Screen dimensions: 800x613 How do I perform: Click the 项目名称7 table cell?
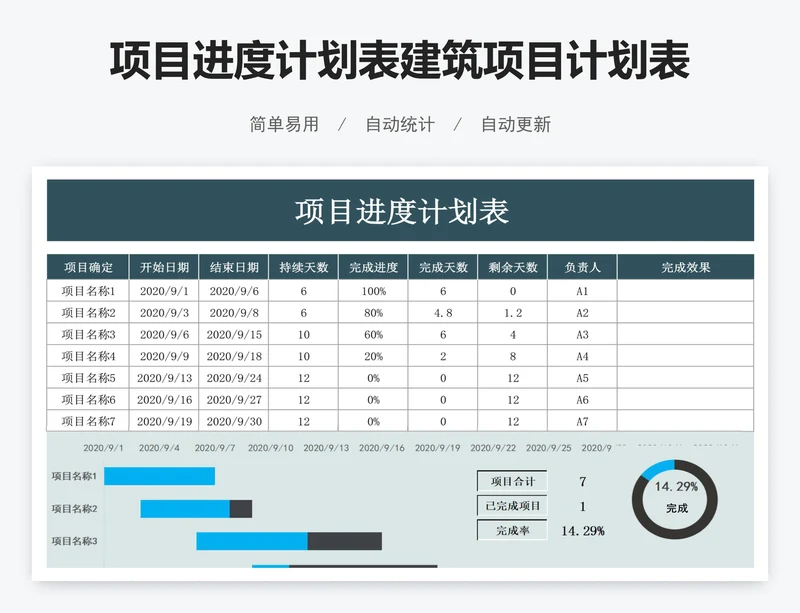click(x=88, y=421)
